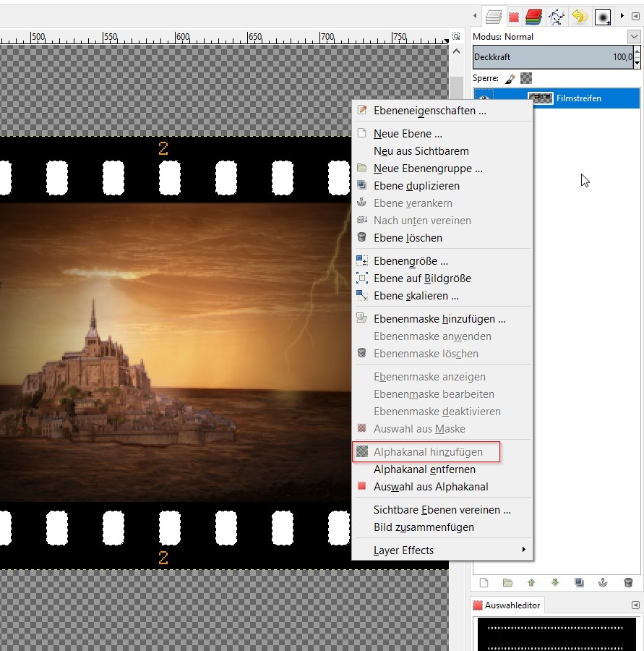Create a new layer group via folder icon
Image resolution: width=644 pixels, height=651 pixels.
(x=507, y=582)
